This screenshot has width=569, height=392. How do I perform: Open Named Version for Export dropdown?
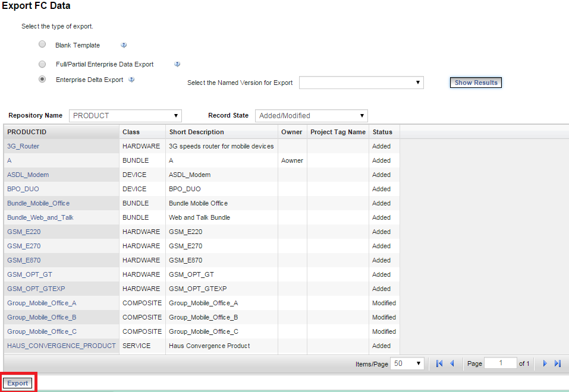coord(361,83)
